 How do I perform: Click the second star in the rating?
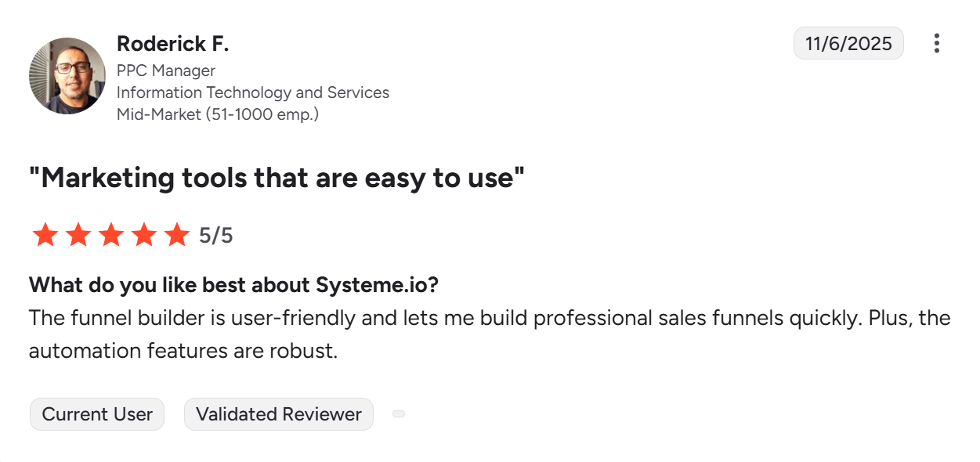(78, 233)
